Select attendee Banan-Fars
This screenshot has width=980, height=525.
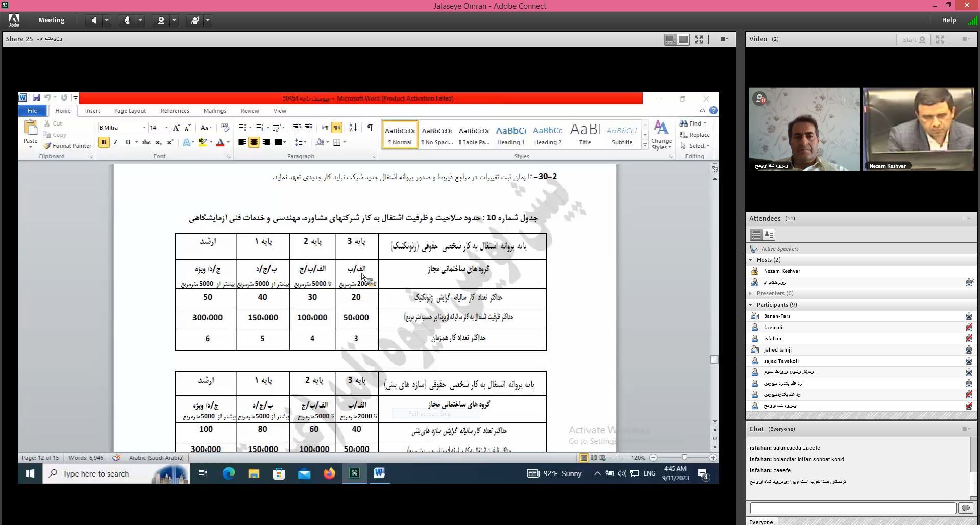861,316
